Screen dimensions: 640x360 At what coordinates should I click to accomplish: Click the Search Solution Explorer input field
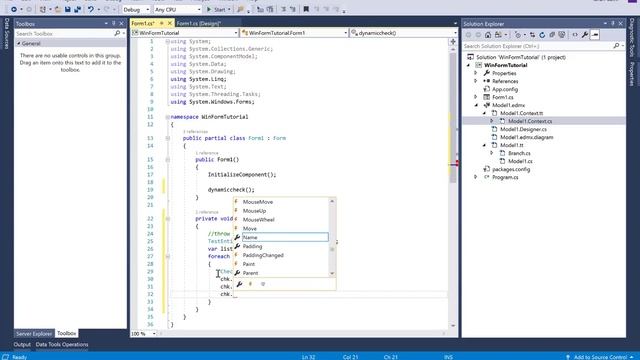[537, 46]
